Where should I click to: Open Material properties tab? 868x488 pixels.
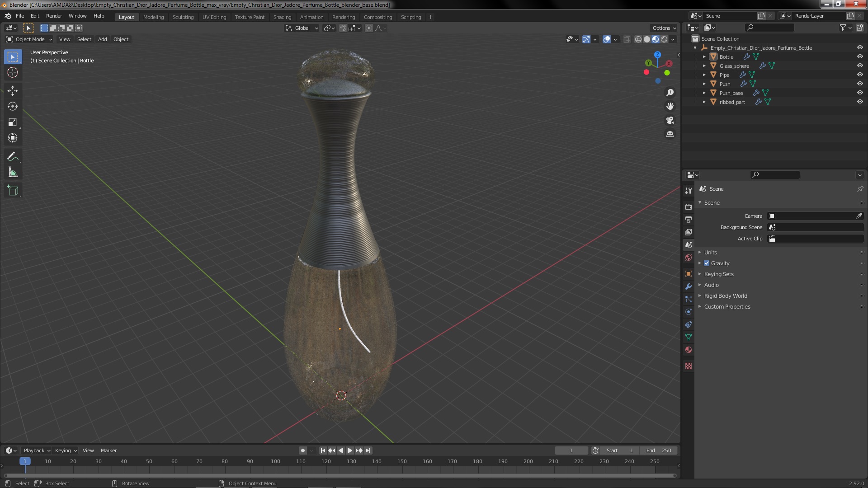click(688, 350)
